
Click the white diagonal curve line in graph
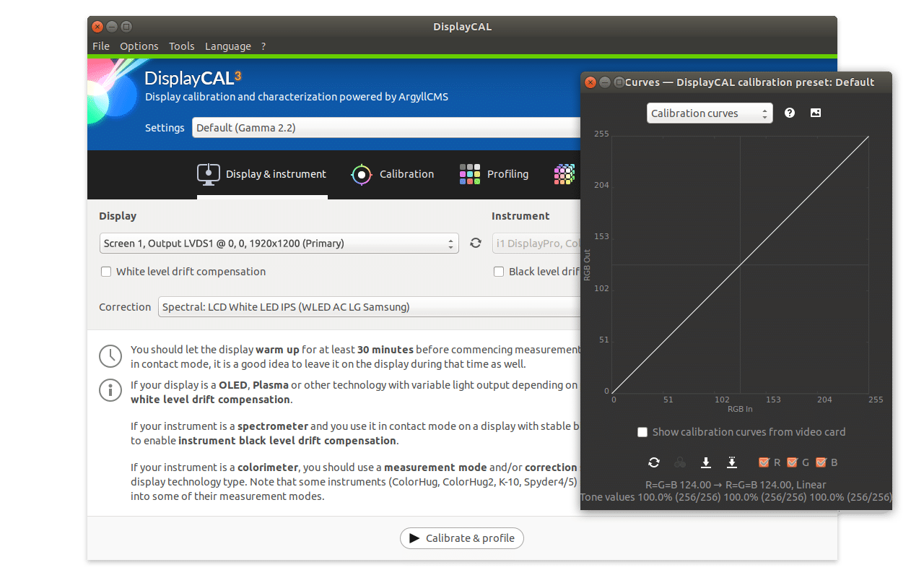741,264
